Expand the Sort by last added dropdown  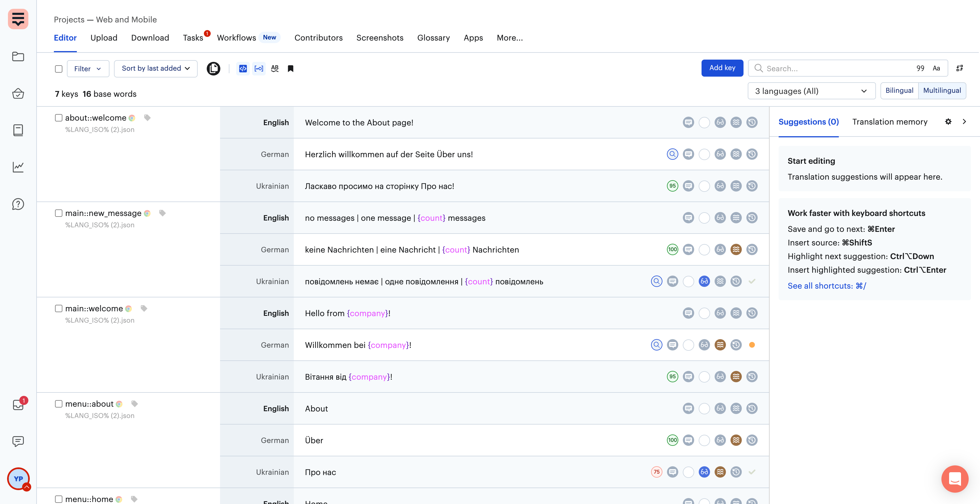coord(156,68)
